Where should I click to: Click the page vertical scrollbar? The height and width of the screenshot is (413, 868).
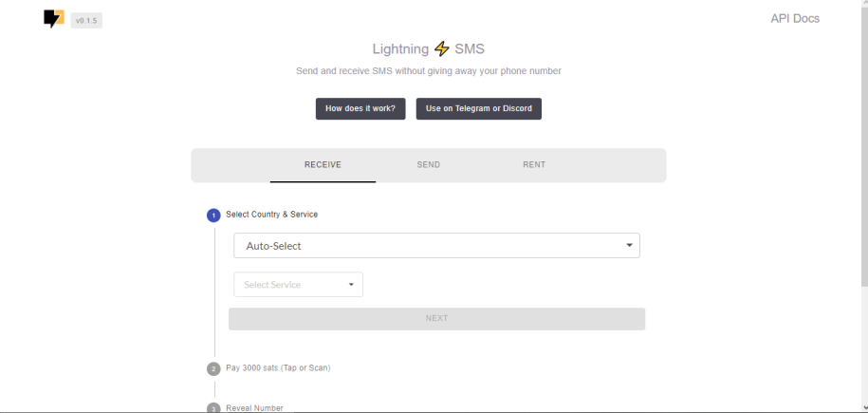coord(864,144)
